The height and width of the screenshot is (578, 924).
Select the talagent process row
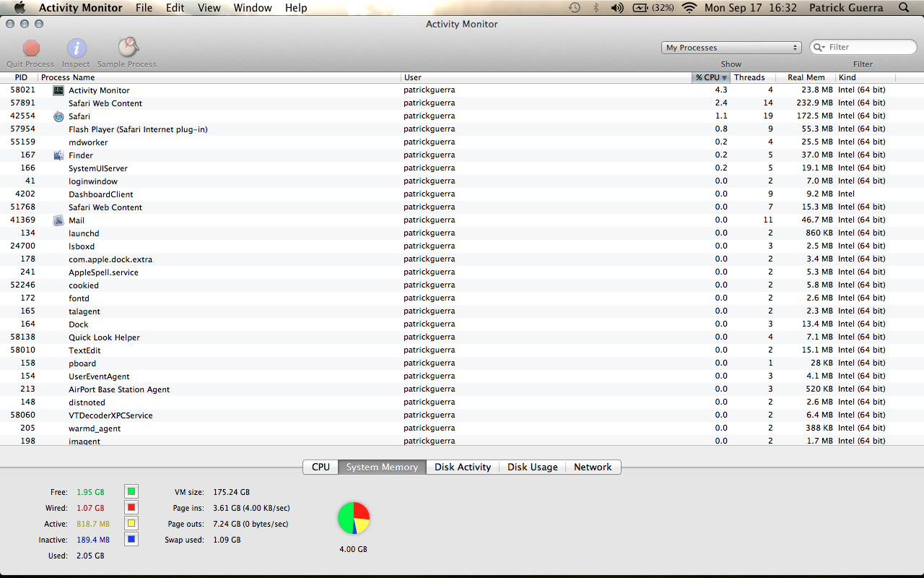click(462, 311)
